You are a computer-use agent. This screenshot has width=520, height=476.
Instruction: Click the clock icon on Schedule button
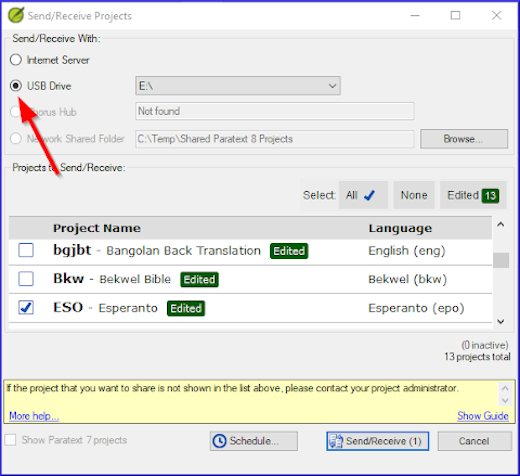click(x=219, y=441)
